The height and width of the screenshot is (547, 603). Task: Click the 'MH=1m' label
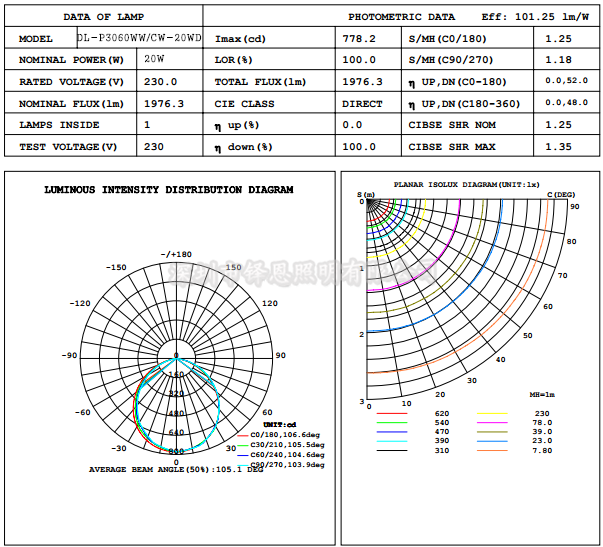coord(542,395)
